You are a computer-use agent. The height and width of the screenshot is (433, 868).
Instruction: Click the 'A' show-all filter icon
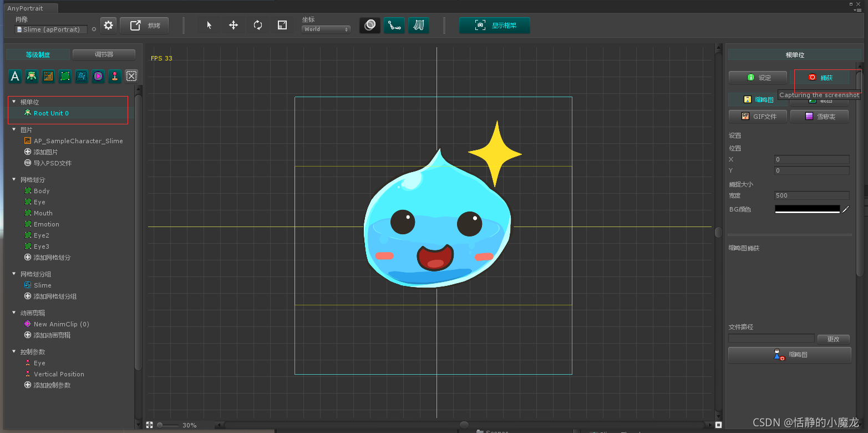(x=15, y=76)
